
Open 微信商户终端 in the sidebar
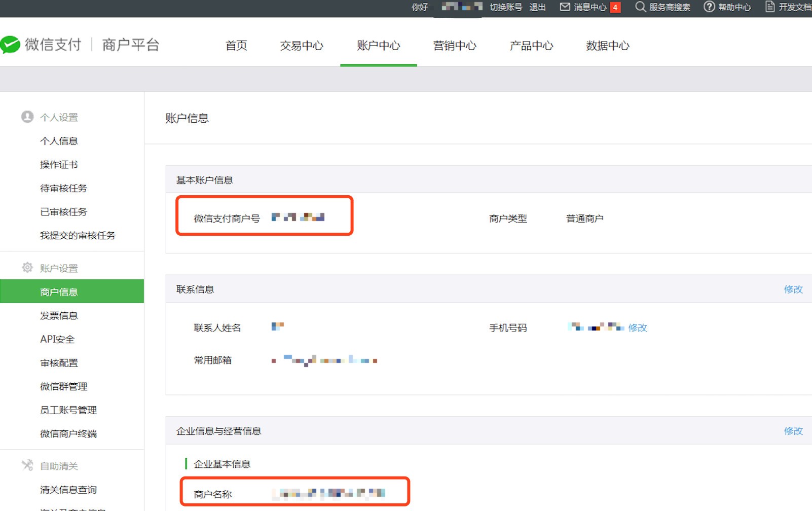tap(68, 433)
